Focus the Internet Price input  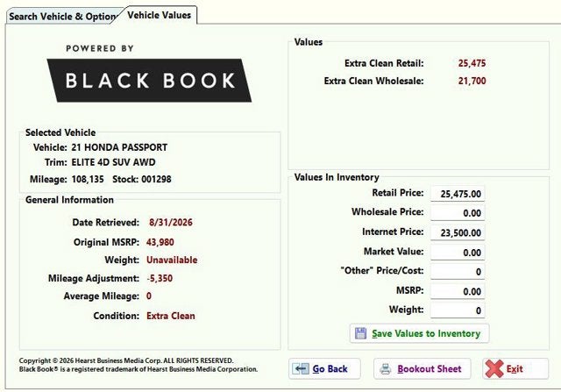[458, 232]
